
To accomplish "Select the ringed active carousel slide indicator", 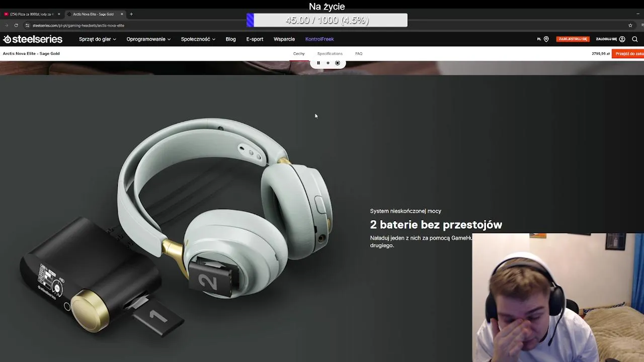I will pos(338,63).
